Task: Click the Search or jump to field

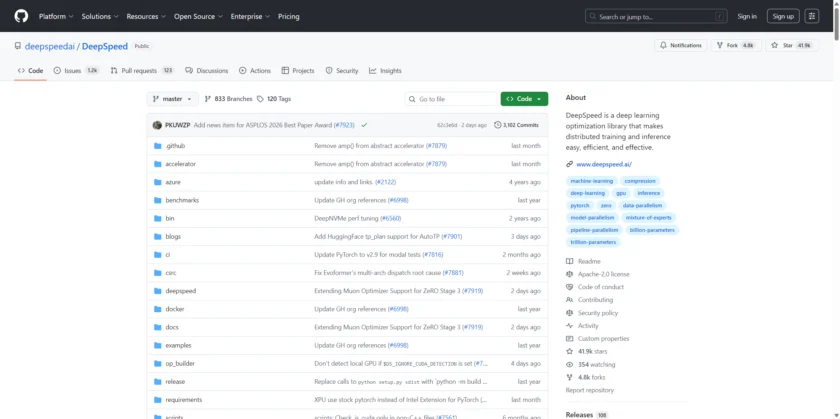Action: [x=658, y=17]
